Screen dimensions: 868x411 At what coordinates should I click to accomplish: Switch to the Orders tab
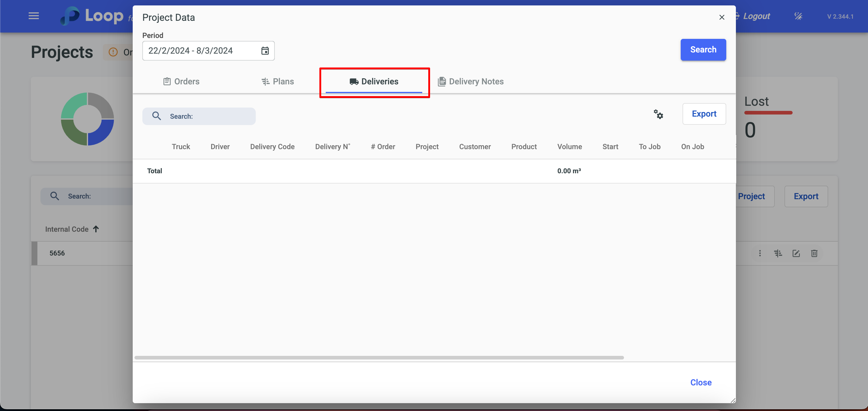click(x=181, y=81)
